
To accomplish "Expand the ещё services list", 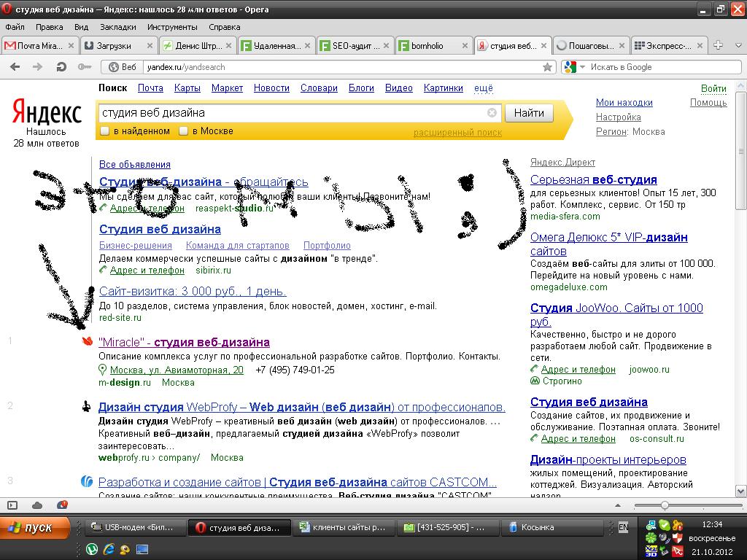I will click(x=483, y=87).
